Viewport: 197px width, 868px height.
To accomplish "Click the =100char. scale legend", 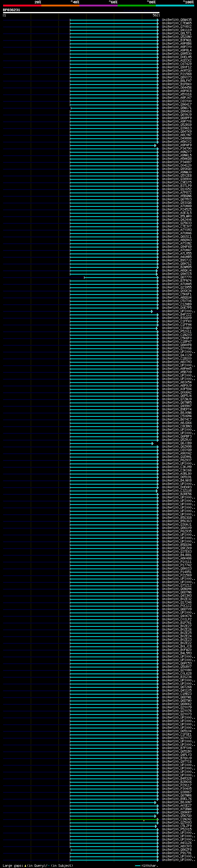I will [x=147, y=865].
